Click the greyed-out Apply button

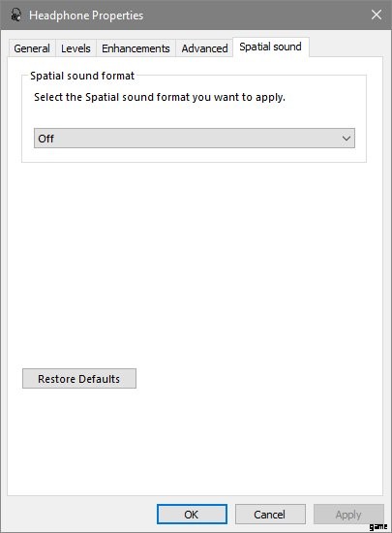pyautogui.click(x=348, y=514)
